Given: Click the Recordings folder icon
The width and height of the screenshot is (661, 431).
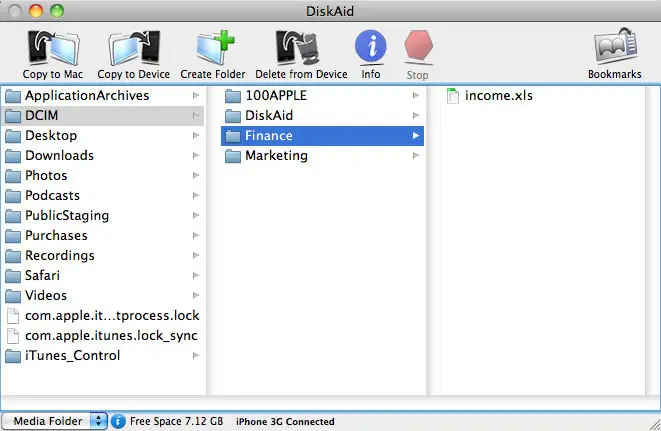Looking at the screenshot, I should (x=13, y=256).
